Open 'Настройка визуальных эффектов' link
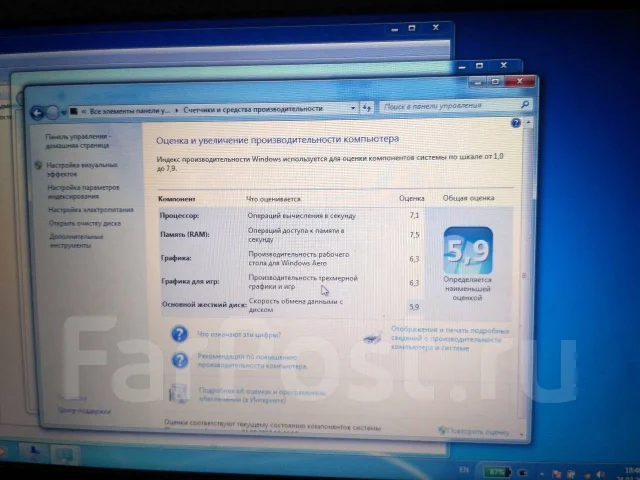Image resolution: width=640 pixels, height=480 pixels. point(82,169)
